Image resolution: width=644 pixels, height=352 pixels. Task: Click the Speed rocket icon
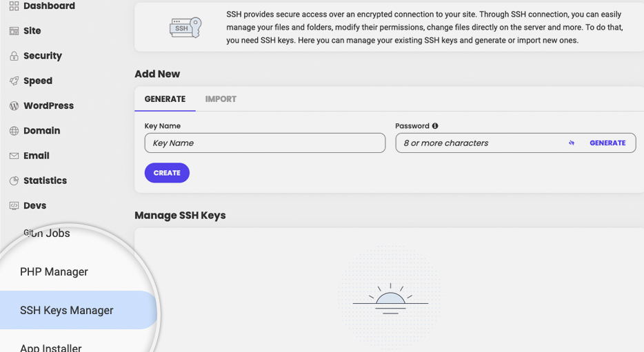(x=14, y=81)
